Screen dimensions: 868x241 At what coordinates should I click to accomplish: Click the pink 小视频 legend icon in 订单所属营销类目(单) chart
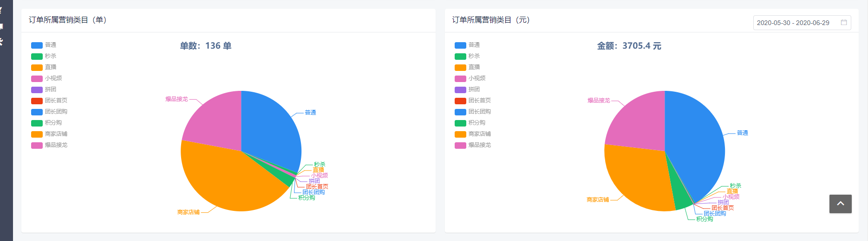click(37, 79)
